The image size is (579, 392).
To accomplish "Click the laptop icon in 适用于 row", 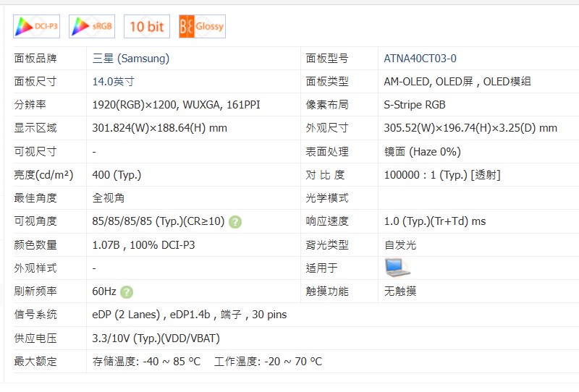I will [397, 268].
